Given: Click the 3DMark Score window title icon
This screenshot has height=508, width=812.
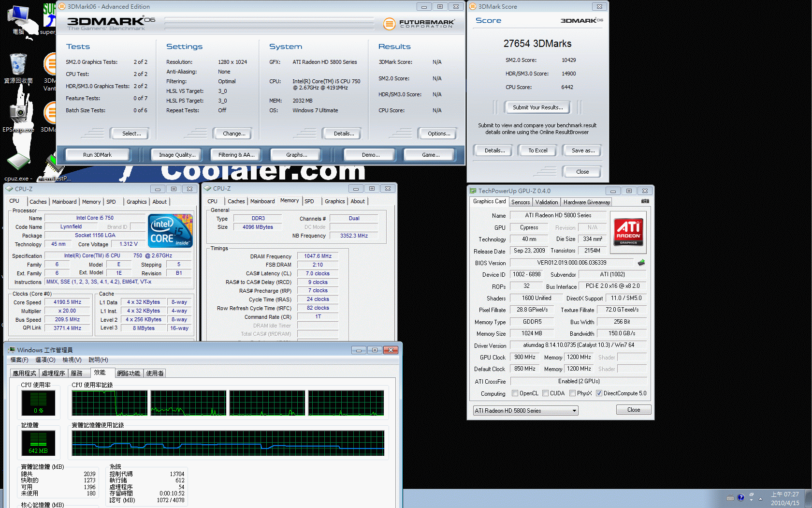Looking at the screenshot, I should coord(473,6).
